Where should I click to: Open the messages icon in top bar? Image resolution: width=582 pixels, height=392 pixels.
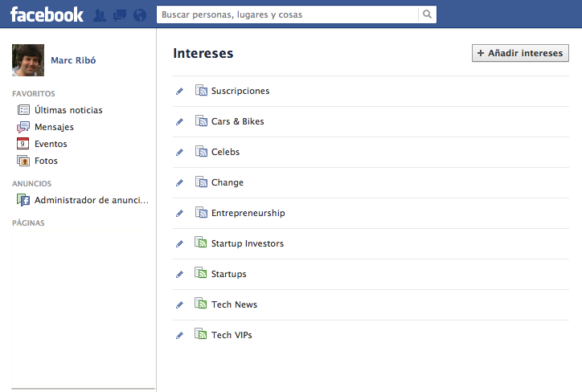click(120, 15)
